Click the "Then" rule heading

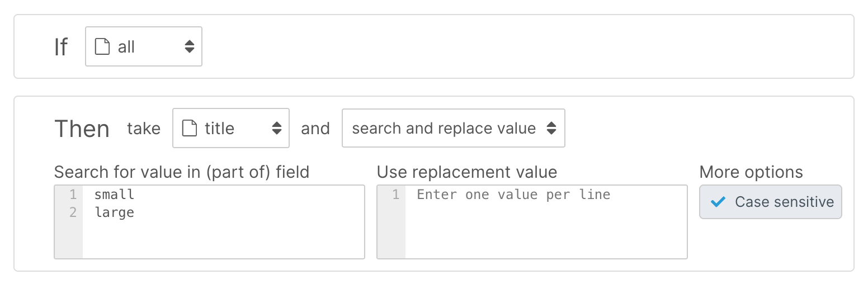point(82,129)
